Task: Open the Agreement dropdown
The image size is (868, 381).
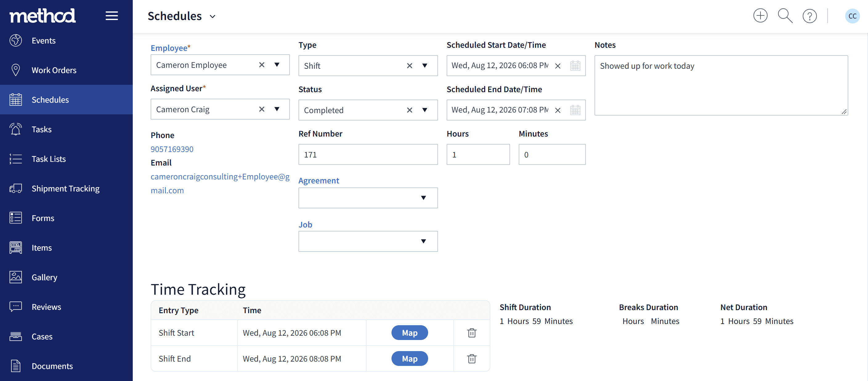Action: (368, 198)
